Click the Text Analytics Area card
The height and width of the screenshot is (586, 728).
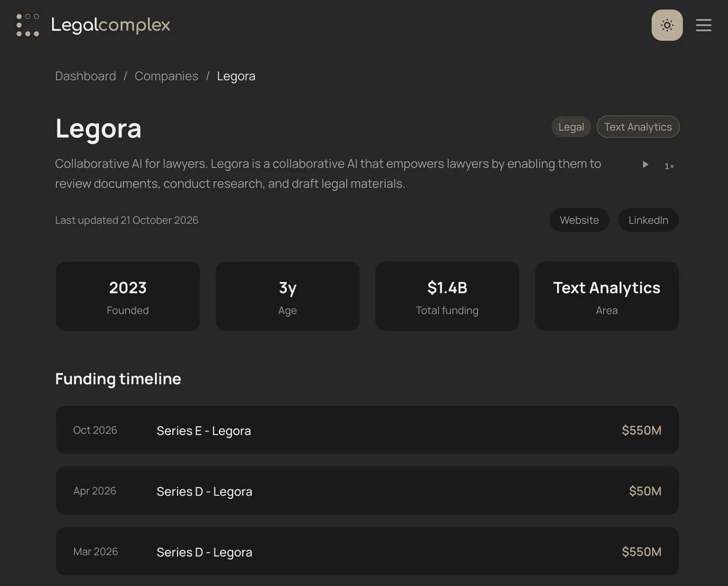click(x=607, y=296)
